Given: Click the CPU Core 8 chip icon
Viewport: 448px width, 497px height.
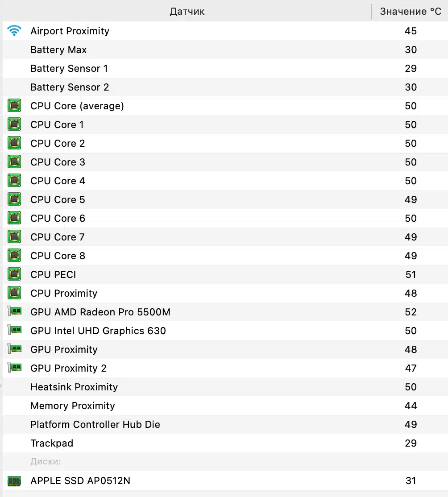Looking at the screenshot, I should [14, 256].
